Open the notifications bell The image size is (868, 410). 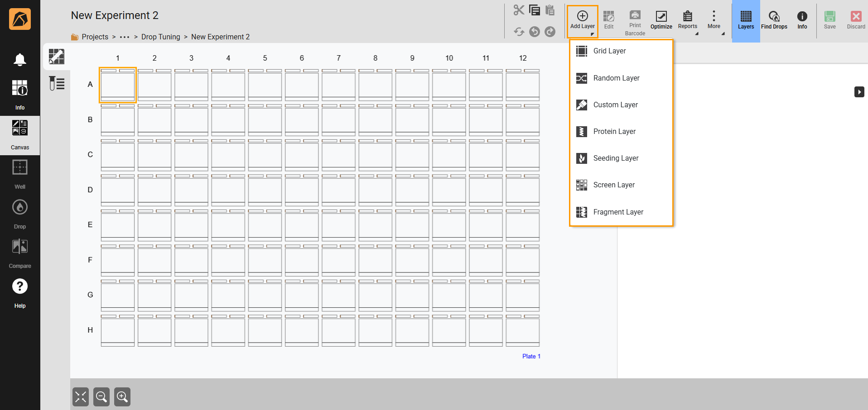pos(19,60)
